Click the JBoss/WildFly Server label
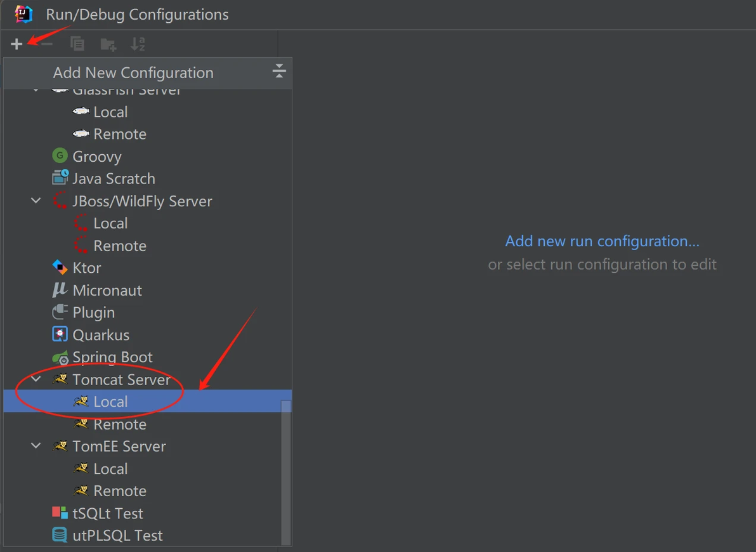 click(x=142, y=200)
